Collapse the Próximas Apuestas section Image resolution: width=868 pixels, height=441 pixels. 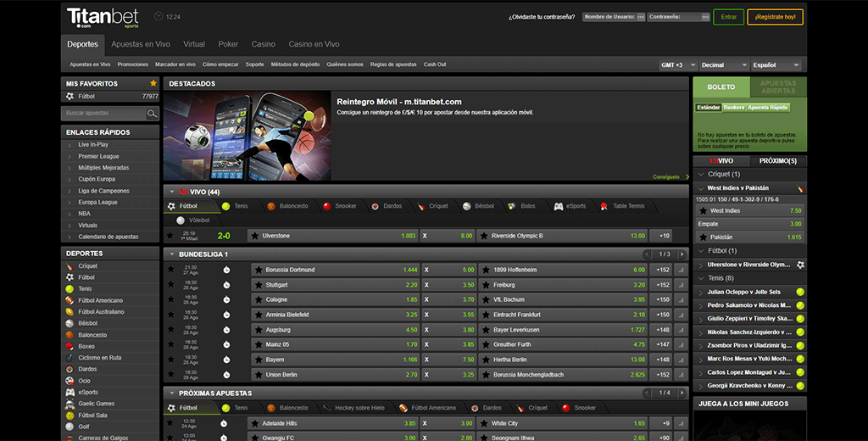point(172,394)
